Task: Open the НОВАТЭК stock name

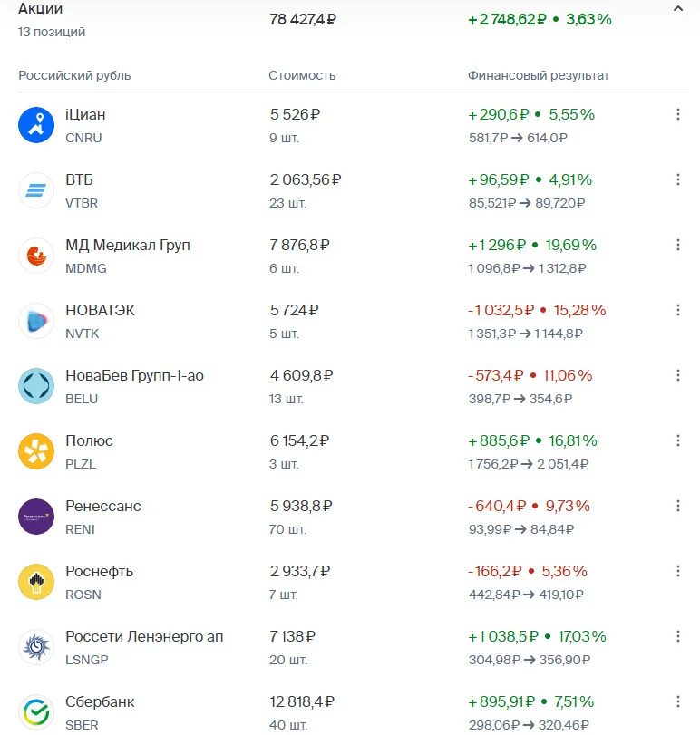Action: [100, 310]
